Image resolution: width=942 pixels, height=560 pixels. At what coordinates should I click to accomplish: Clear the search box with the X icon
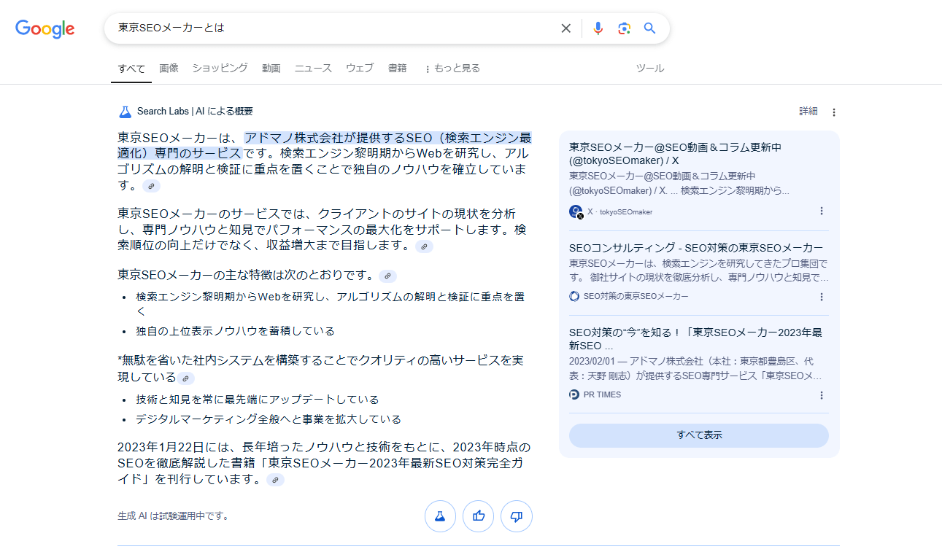coord(565,28)
